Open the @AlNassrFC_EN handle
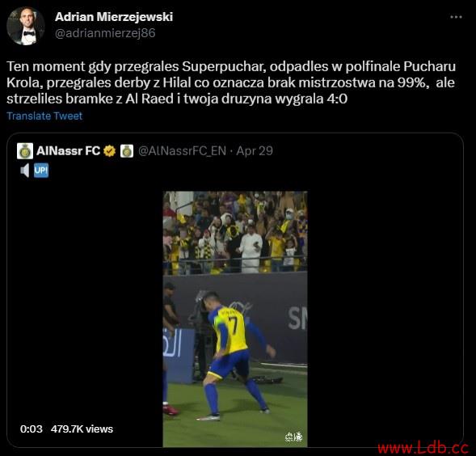Screen dimensions: 476x456 tap(182, 150)
